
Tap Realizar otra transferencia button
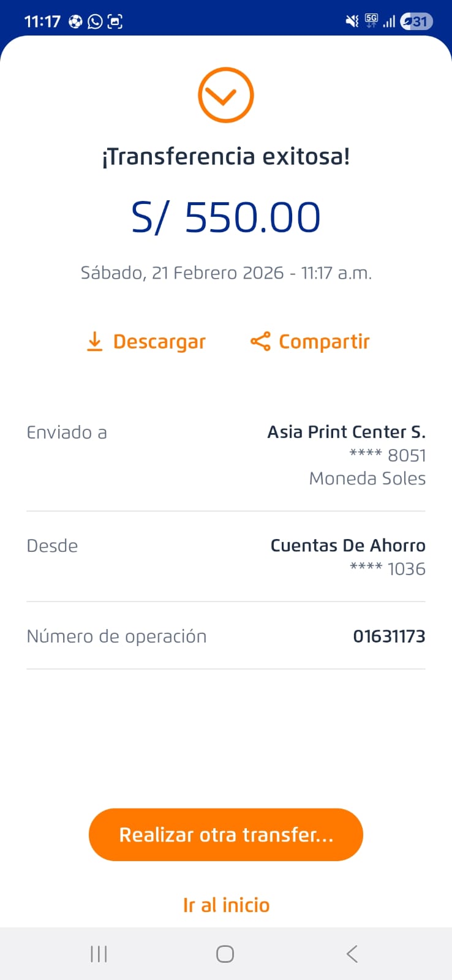point(226,834)
